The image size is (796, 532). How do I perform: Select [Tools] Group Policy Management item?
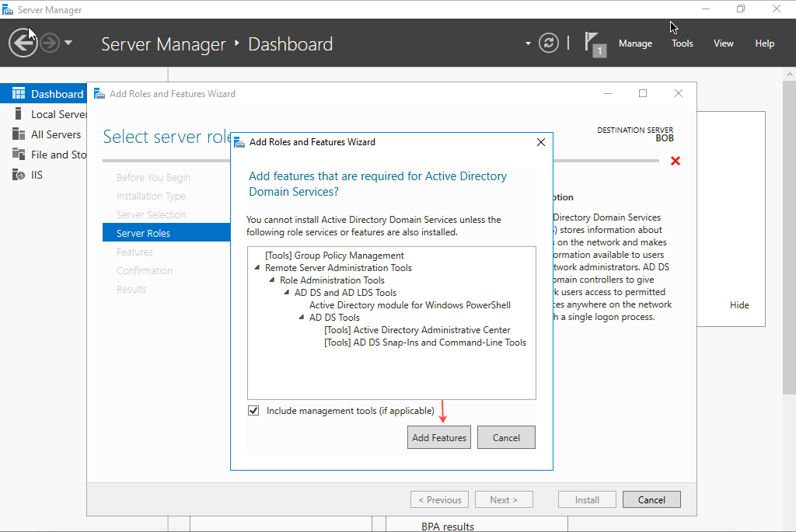(x=334, y=256)
